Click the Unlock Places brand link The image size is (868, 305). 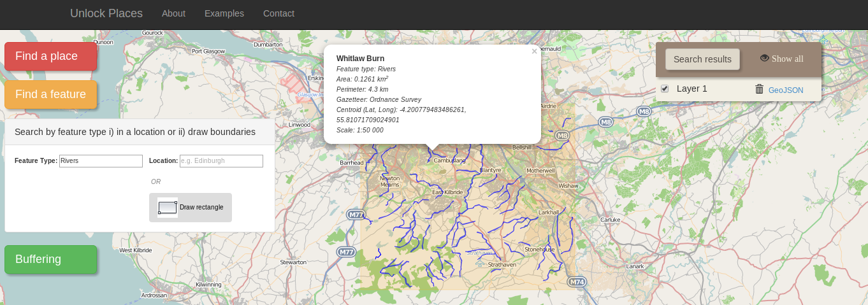[106, 13]
